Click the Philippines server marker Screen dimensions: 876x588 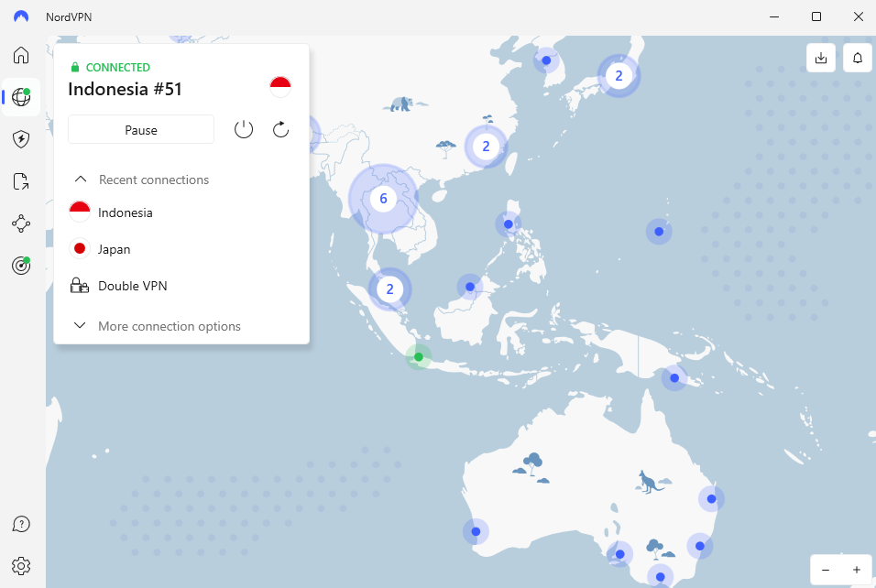(x=508, y=224)
